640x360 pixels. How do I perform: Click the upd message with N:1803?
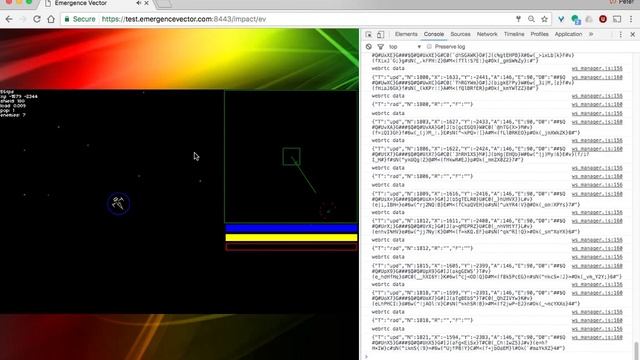pyautogui.click(x=476, y=127)
